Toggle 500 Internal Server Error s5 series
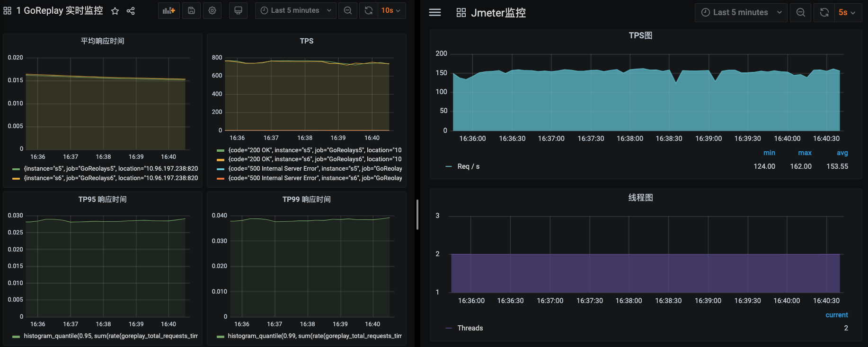This screenshot has width=868, height=347. click(x=315, y=169)
